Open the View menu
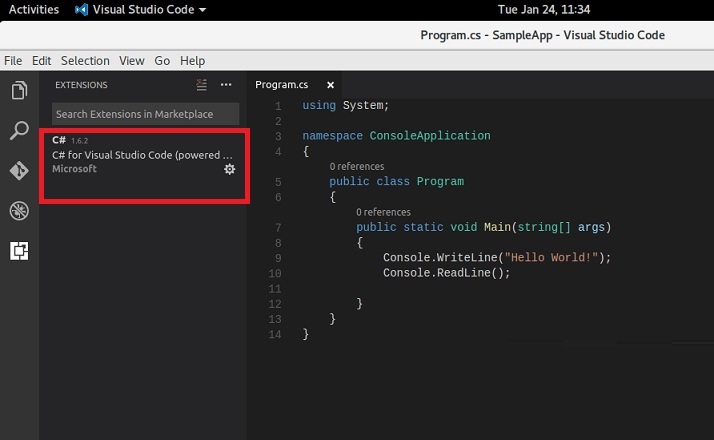Image resolution: width=714 pixels, height=440 pixels. [x=132, y=61]
